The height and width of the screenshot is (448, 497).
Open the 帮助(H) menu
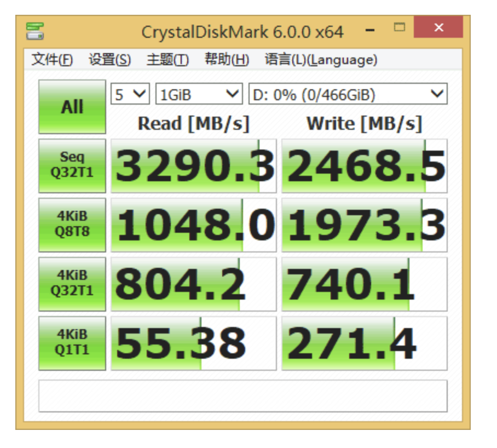227,60
